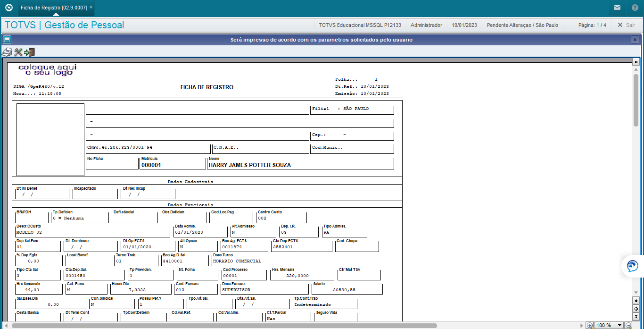The image size is (644, 329).
Task: Click the Matricula value 000001
Action: coord(151,165)
